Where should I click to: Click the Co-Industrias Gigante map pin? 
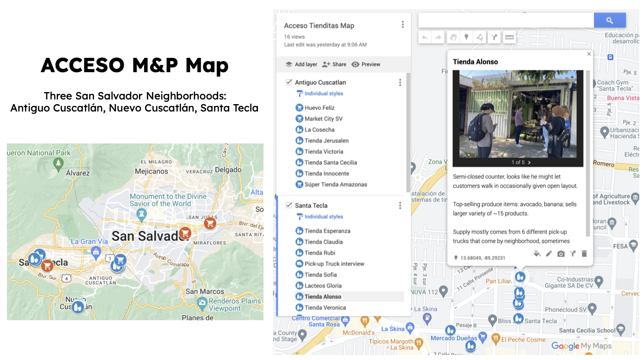point(599,281)
